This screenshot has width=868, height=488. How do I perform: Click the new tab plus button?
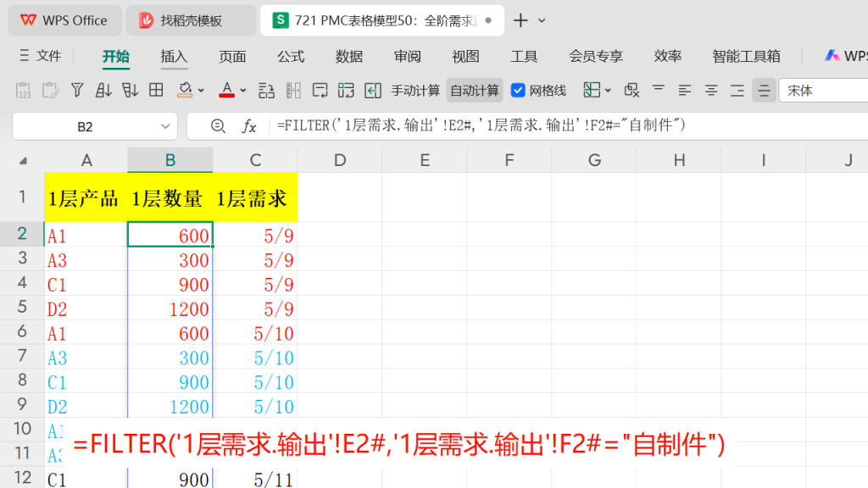pyautogui.click(x=520, y=20)
